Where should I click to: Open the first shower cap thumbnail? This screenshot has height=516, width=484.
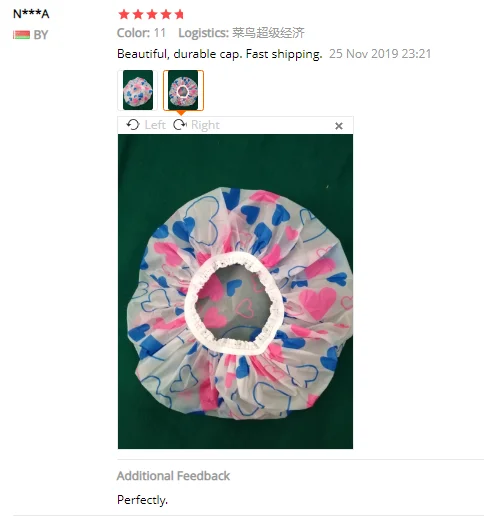pos(138,90)
